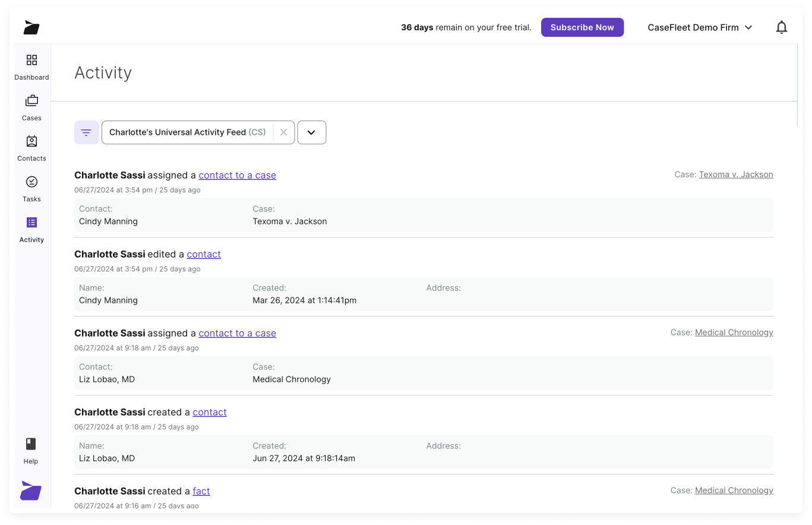Open Help from the sidebar
The width and height of the screenshot is (812, 525).
click(30, 449)
